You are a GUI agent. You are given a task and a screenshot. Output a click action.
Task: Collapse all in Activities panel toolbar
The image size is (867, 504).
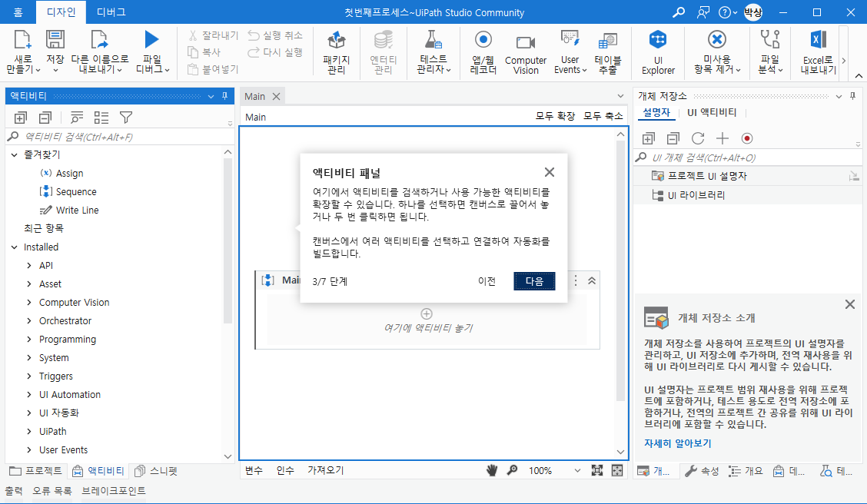pyautogui.click(x=45, y=117)
